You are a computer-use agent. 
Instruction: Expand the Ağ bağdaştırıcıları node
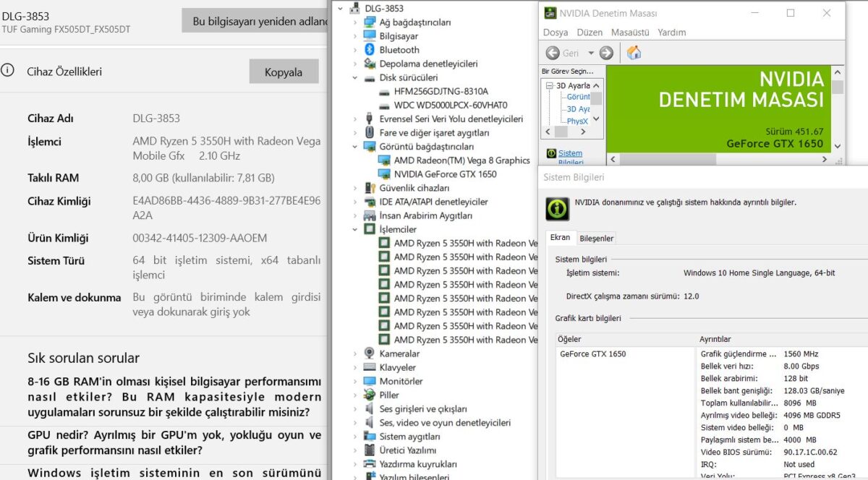(x=355, y=22)
